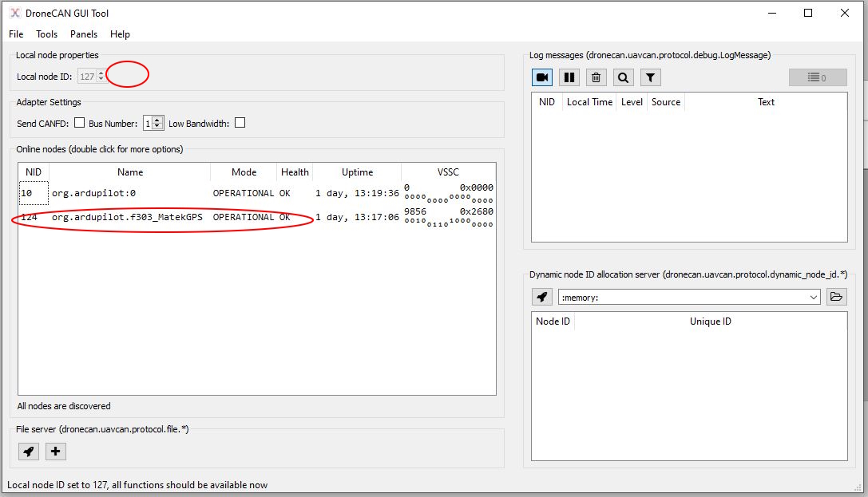The width and height of the screenshot is (868, 497).
Task: Click the Local node ID spinbox
Action: (87, 77)
